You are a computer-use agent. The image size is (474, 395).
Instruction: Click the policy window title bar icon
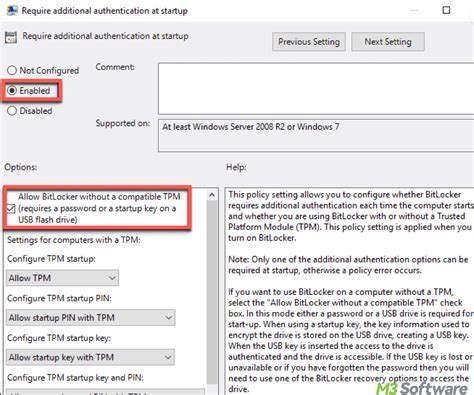12,11
